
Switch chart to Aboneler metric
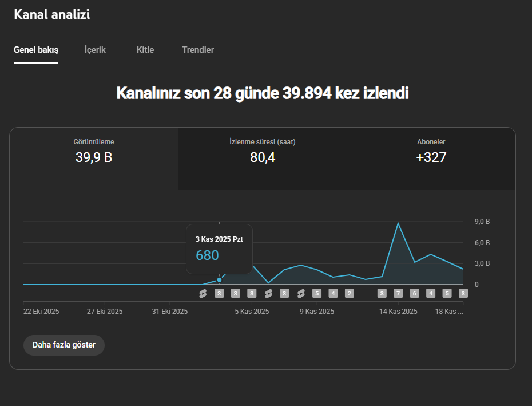pos(431,159)
